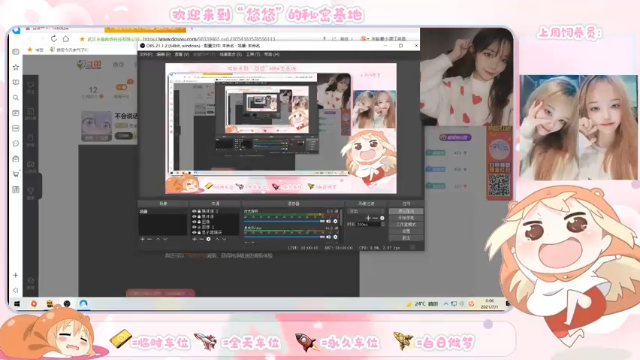Open the 文件(F) menu in OBS
Image resolution: width=640 pixels, height=360 pixels.
point(146,54)
